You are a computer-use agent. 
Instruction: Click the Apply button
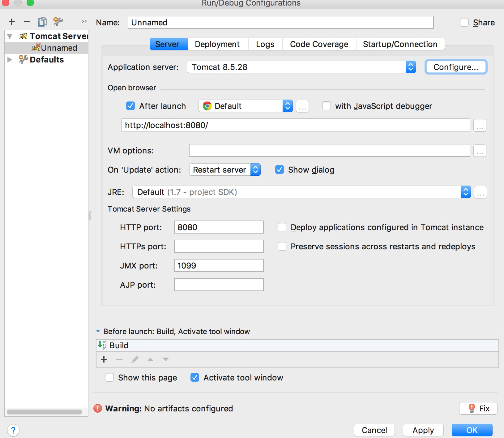423,430
